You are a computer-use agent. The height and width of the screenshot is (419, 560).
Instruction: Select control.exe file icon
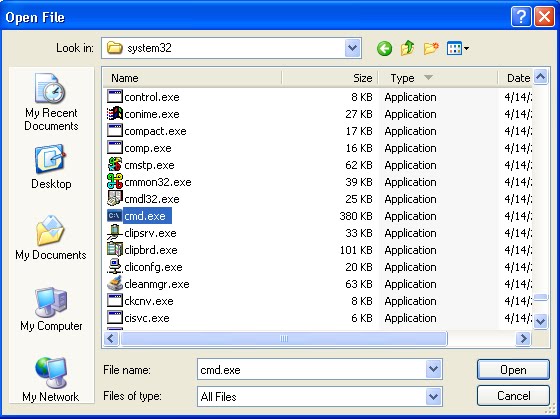[115, 97]
